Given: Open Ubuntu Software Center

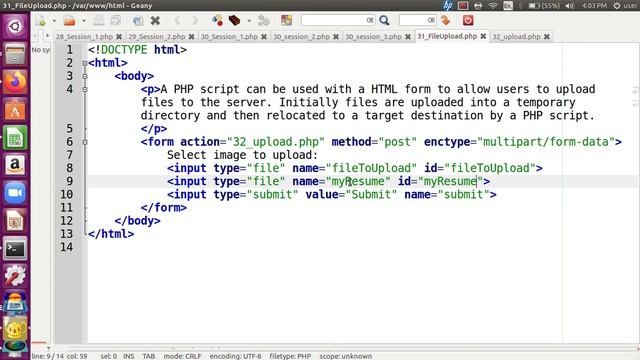Looking at the screenshot, I should click(15, 109).
